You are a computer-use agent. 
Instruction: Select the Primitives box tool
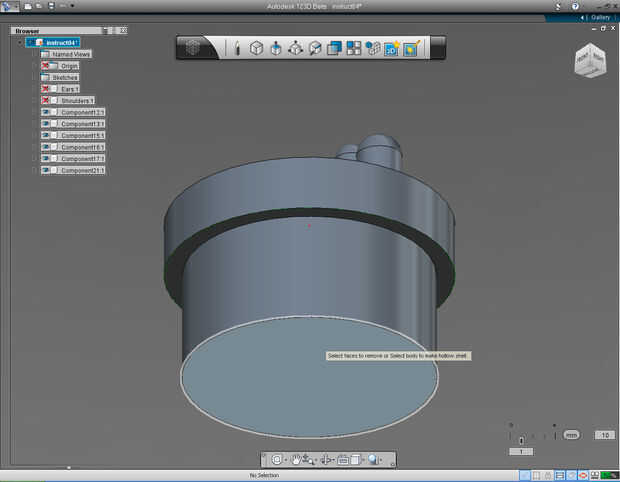click(x=256, y=48)
